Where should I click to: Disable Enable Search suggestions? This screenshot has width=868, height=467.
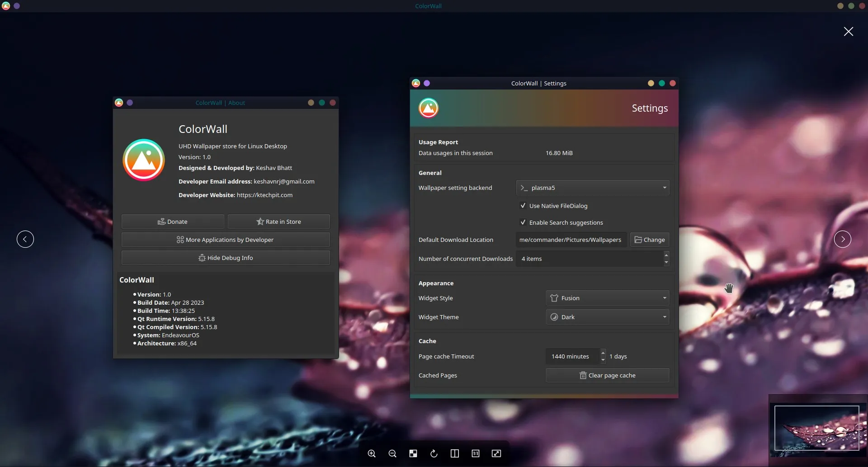(x=523, y=222)
